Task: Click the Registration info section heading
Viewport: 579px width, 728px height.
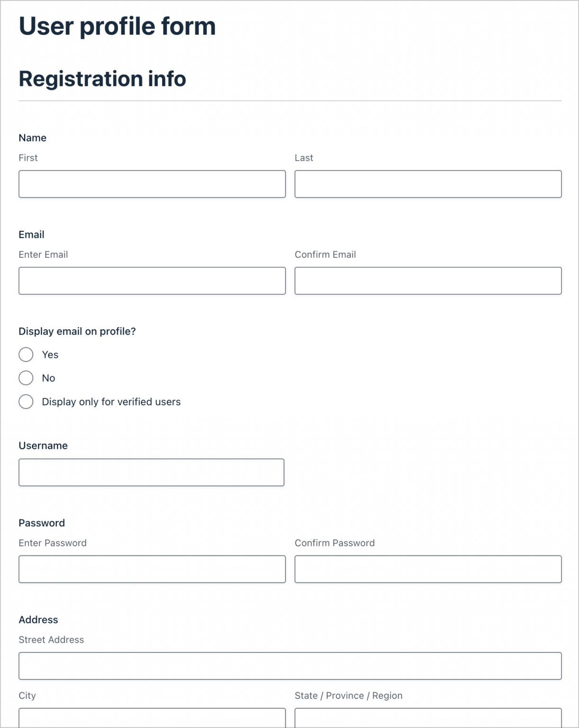Action: point(102,79)
